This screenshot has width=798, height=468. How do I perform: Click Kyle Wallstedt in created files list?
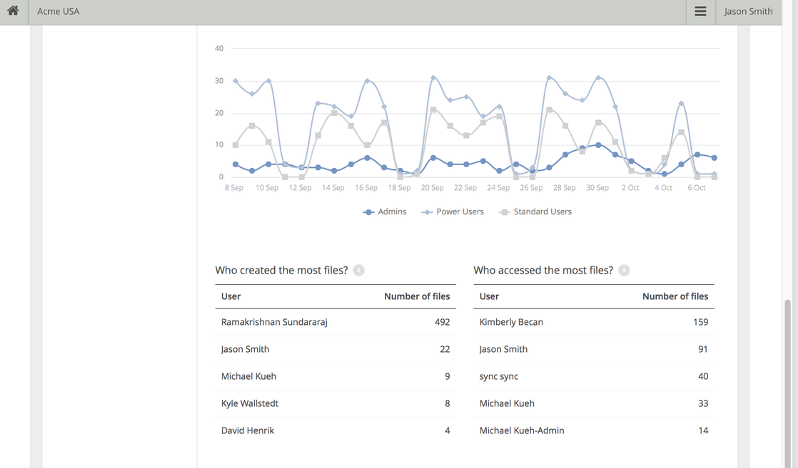(249, 403)
